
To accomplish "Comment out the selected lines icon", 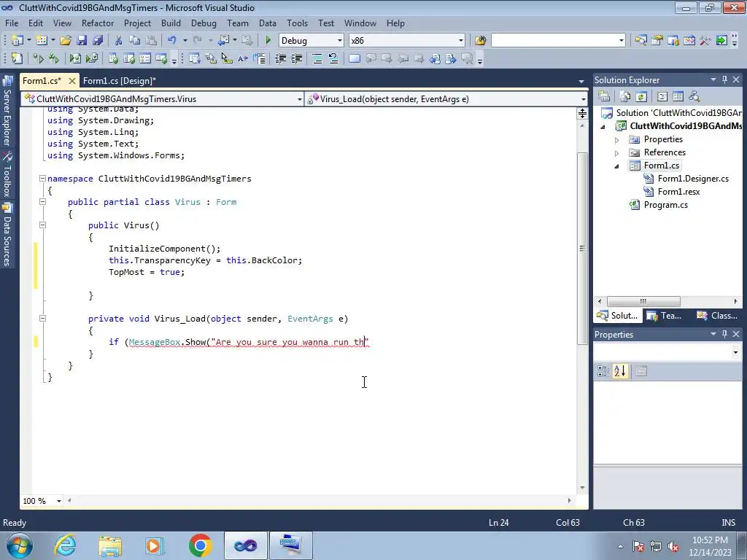I will [x=317, y=58].
